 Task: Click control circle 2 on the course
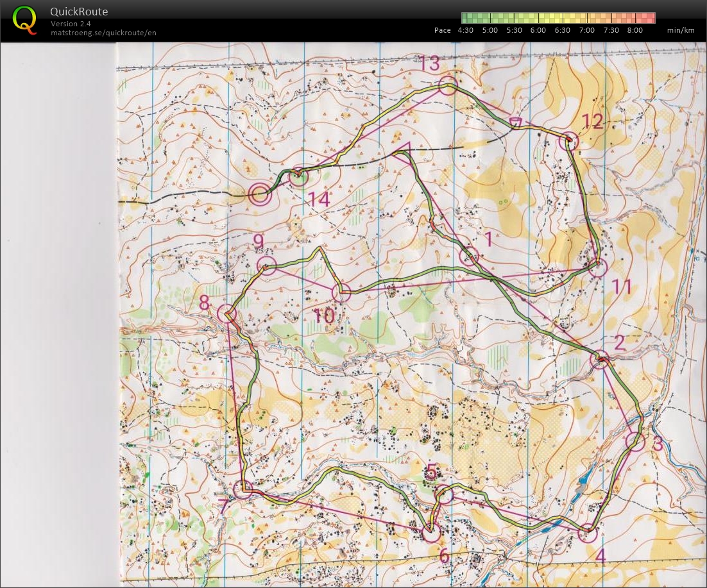(599, 360)
